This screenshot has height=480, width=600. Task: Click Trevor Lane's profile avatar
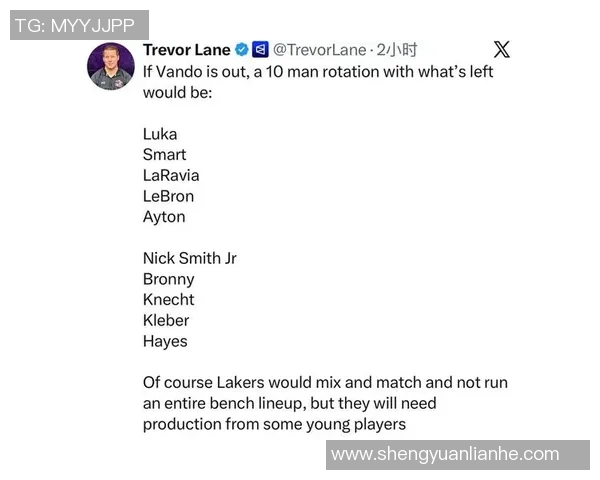(111, 66)
